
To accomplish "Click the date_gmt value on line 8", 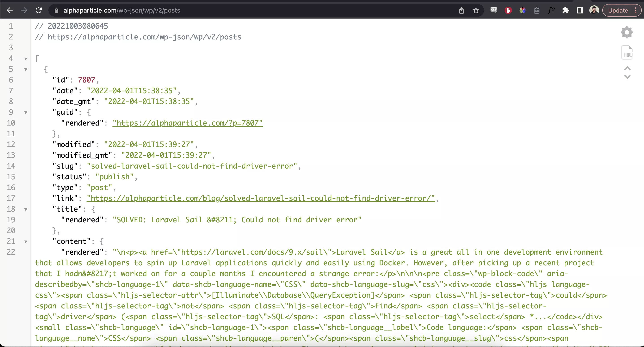I will click(x=149, y=101).
